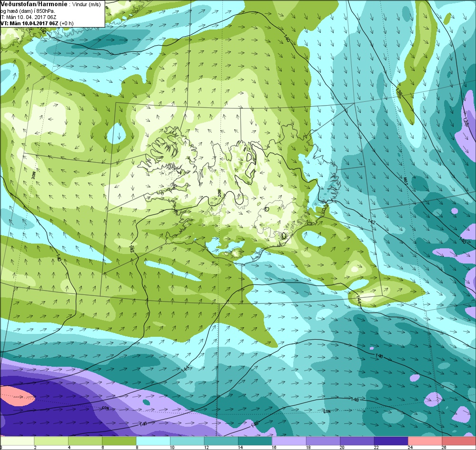The width and height of the screenshot is (476, 450).
Task: Select the teal 12–14 m/s legend swatch
Action: 221,440
